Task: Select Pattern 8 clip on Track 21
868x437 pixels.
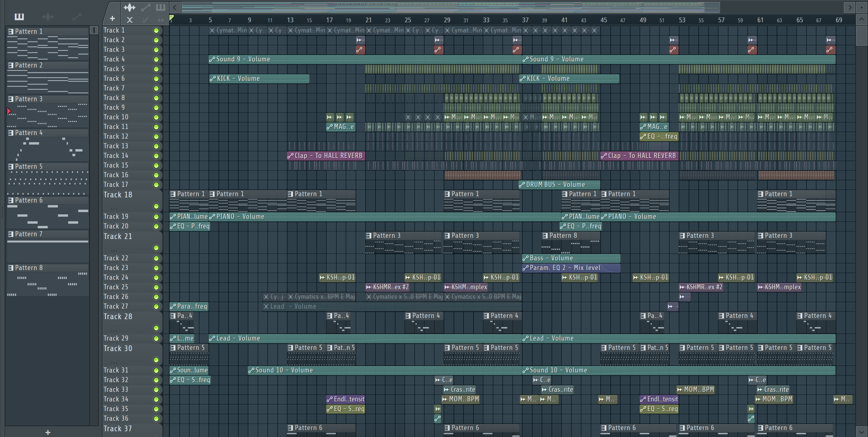Action: pyautogui.click(x=571, y=243)
